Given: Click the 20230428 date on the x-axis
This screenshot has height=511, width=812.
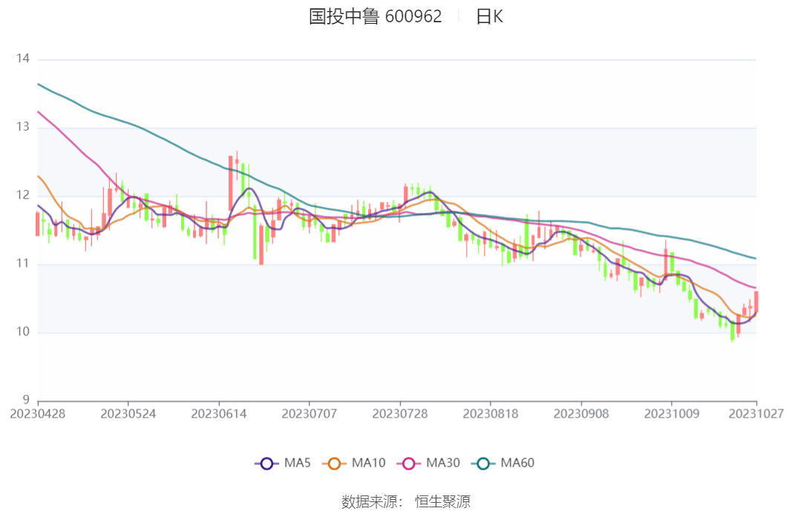Looking at the screenshot, I should point(37,413).
